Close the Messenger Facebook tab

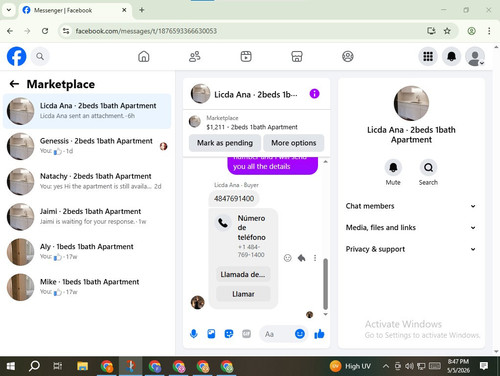click(x=124, y=10)
